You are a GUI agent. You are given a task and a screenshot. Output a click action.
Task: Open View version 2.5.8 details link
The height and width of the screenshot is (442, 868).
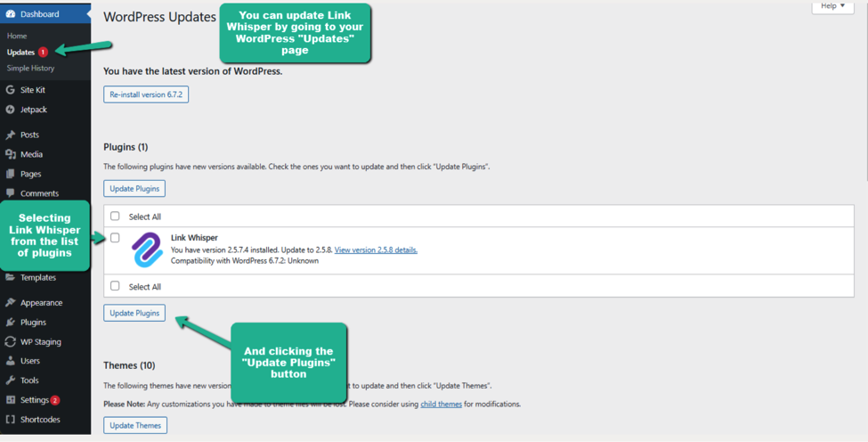click(376, 250)
